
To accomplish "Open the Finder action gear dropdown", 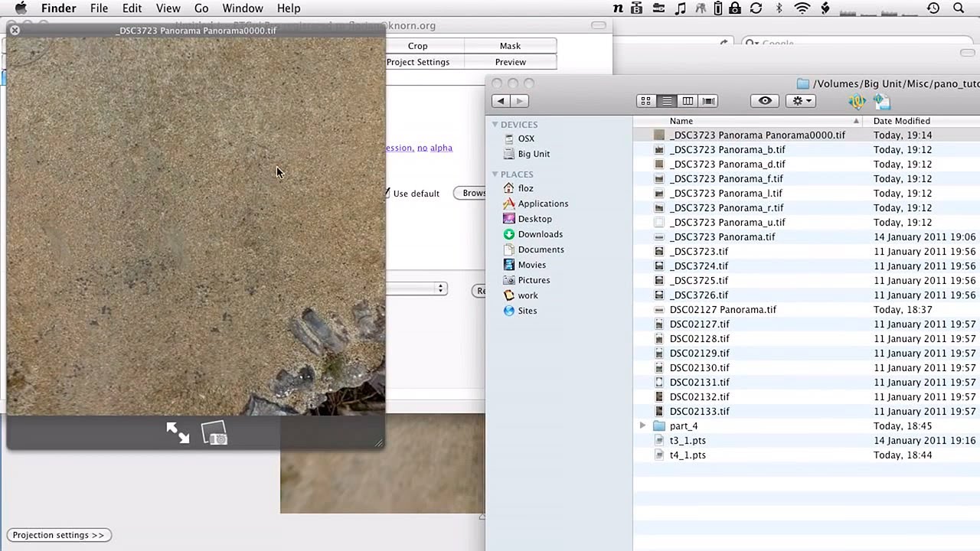I will point(800,101).
